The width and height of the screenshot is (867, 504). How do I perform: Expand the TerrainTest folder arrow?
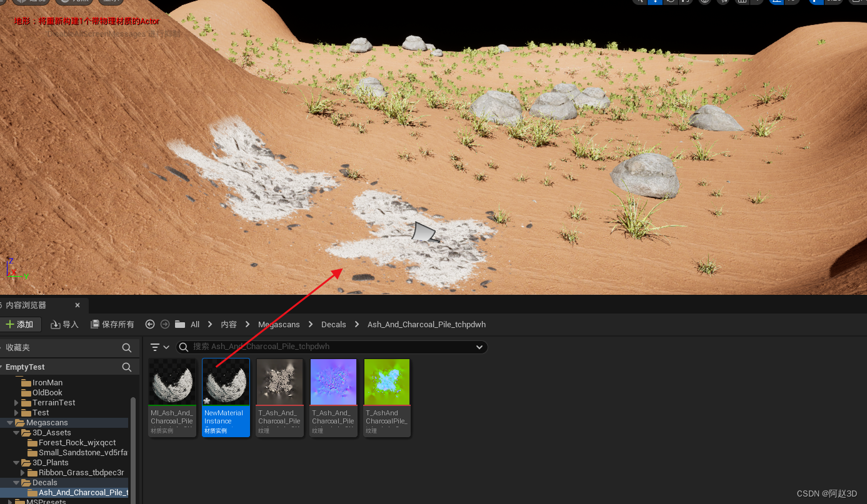point(16,403)
